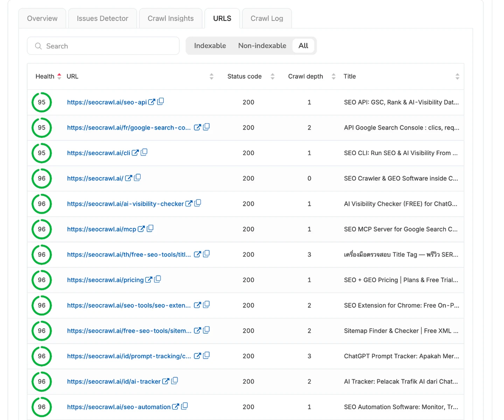Focus the Search input field
This screenshot has height=420, width=504.
[x=103, y=46]
